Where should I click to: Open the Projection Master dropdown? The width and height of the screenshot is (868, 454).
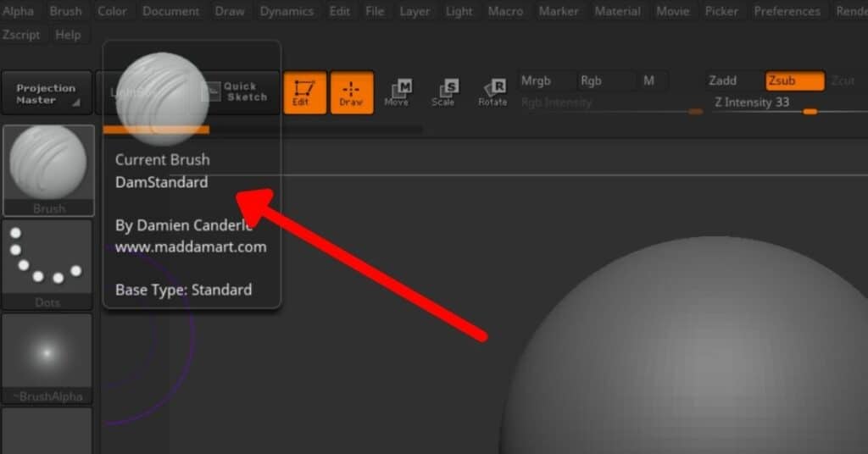coord(47,93)
